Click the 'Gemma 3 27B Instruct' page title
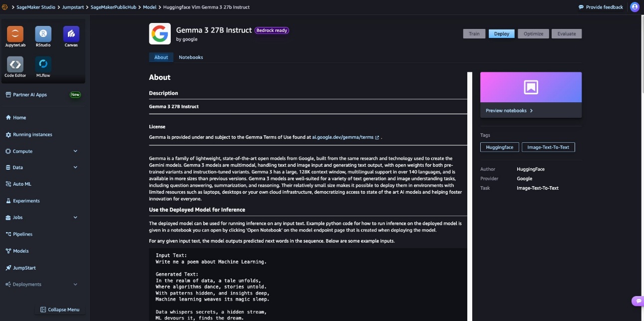This screenshot has height=321, width=644. point(214,30)
